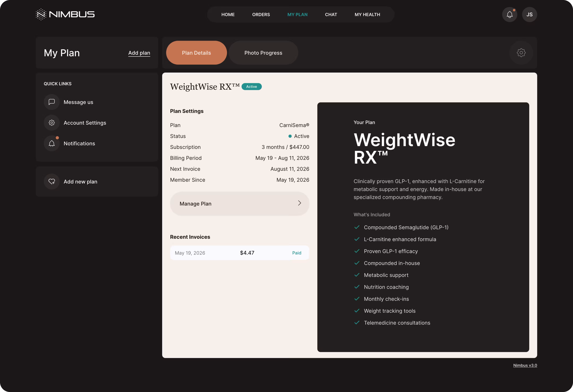Click the Your Plan label

[x=364, y=122]
